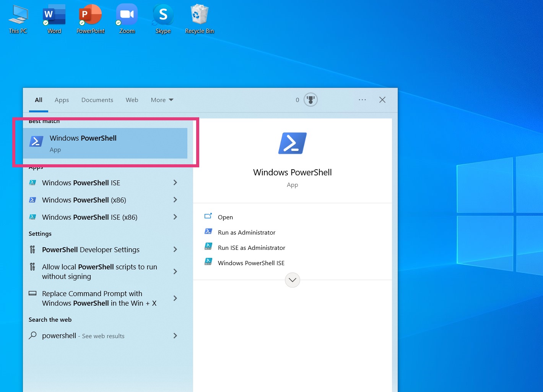Click the Windows PowerShell title in the preview pane
Viewport: 543px width, 392px height.
293,172
